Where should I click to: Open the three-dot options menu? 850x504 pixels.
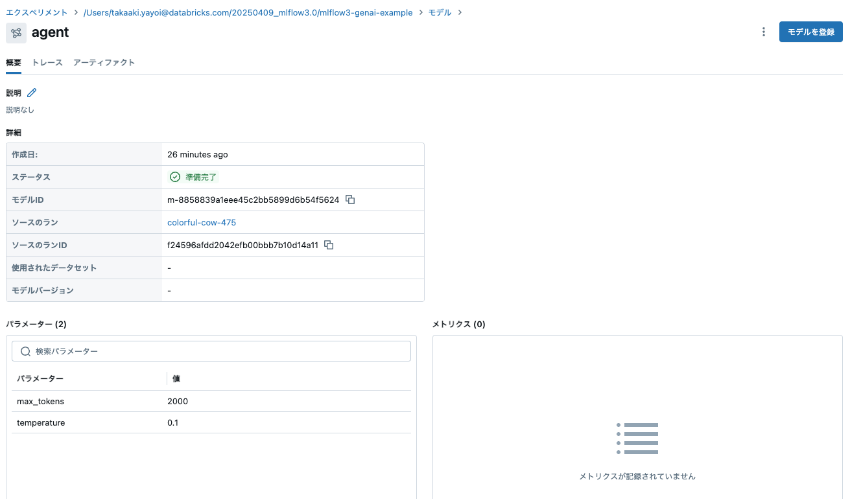click(764, 31)
